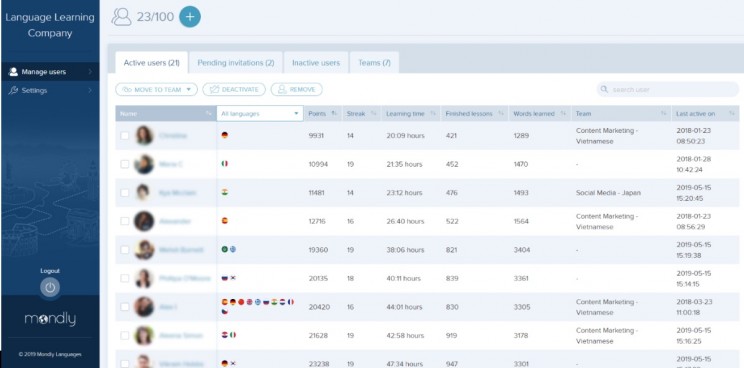This screenshot has height=368, width=744.
Task: Sort table by Points column arrows
Action: point(334,114)
